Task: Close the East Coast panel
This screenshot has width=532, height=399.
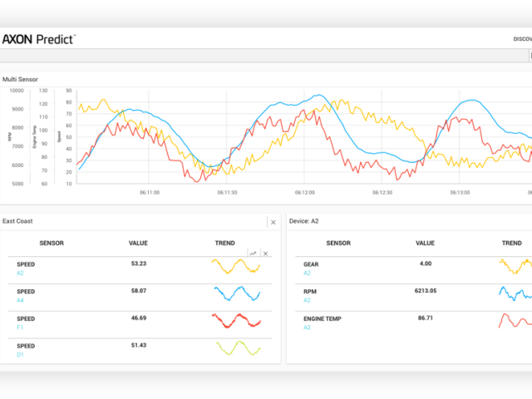Action: click(x=273, y=222)
